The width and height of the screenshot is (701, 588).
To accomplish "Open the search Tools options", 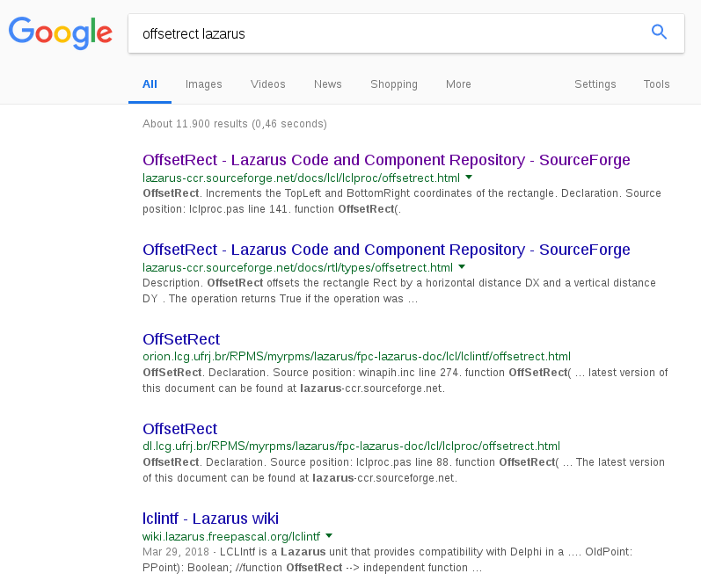I will tap(656, 84).
